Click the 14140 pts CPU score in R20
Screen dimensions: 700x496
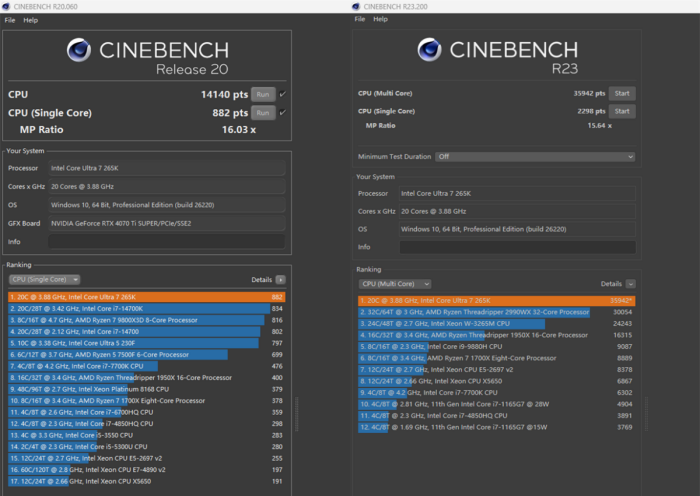click(224, 95)
